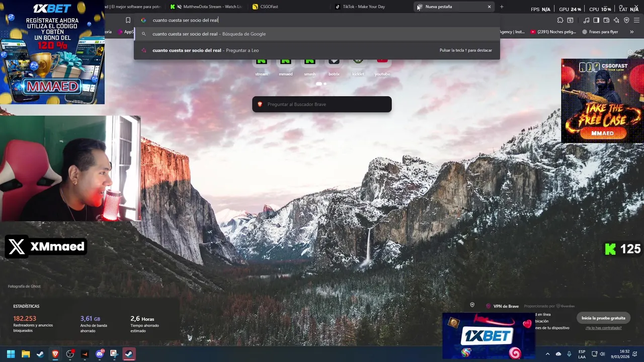Open the 'stream' shortcut tile
The image size is (644, 362).
click(x=262, y=67)
